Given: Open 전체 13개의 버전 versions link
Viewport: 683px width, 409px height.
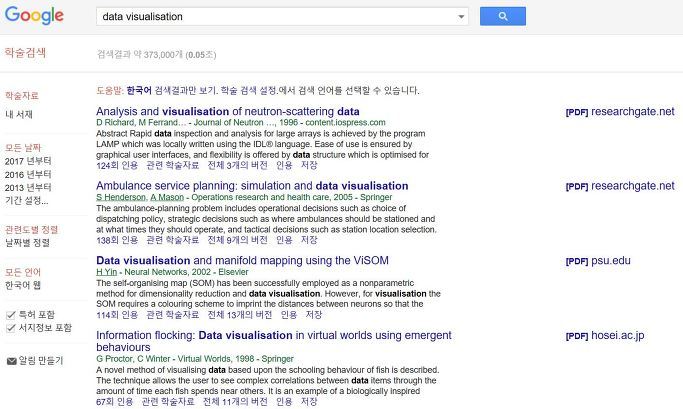Looking at the screenshot, I should coord(240,315).
